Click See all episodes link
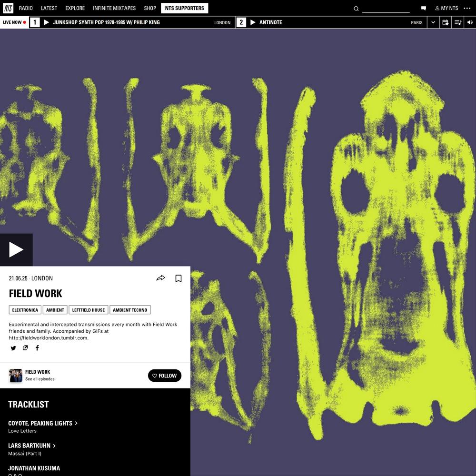The height and width of the screenshot is (476, 476). pos(40,379)
